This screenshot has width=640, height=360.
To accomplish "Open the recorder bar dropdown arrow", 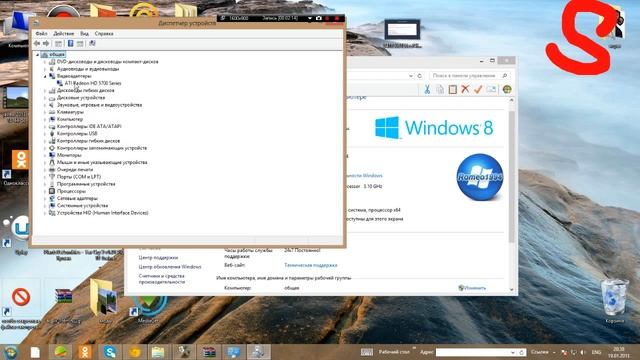I will [310, 18].
